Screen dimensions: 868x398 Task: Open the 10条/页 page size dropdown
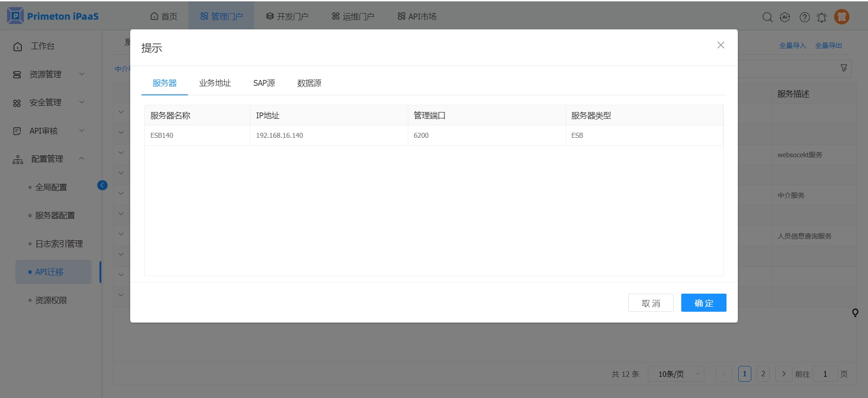[675, 374]
